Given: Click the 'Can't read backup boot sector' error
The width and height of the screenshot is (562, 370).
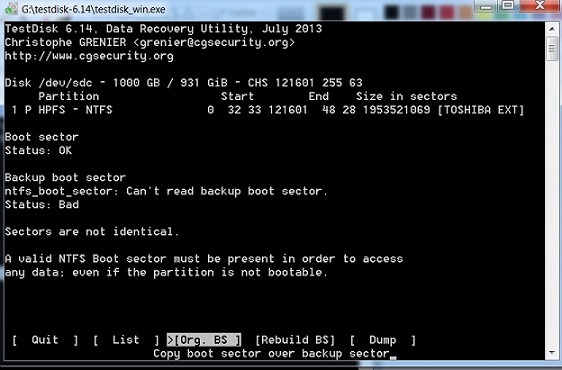Looking at the screenshot, I should click(x=227, y=191).
